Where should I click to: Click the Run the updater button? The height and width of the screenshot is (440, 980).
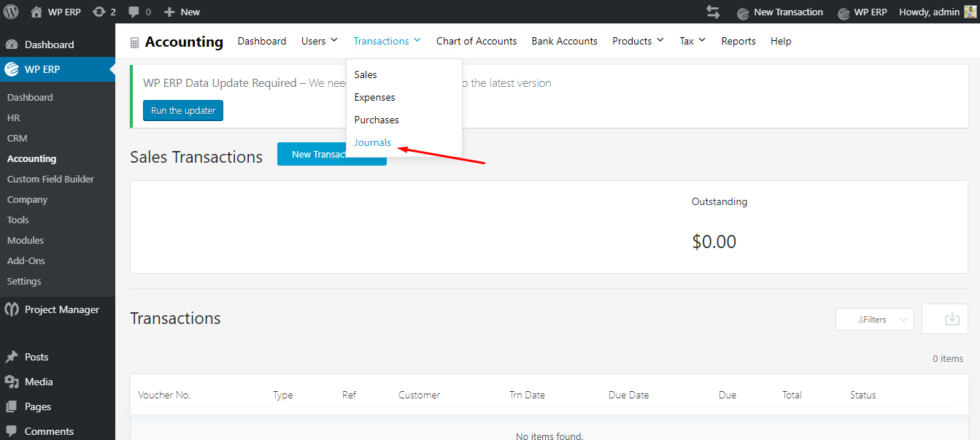click(182, 110)
